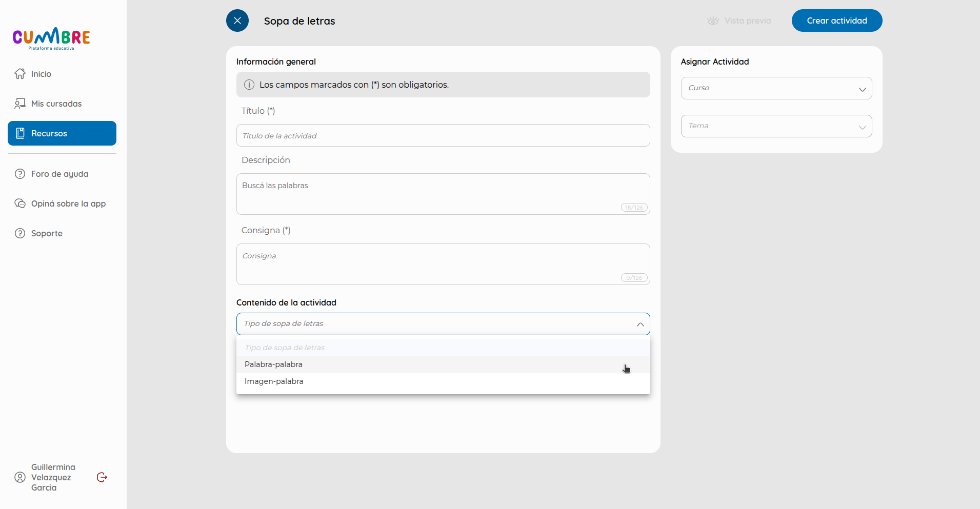980x509 pixels.
Task: Click the Inicio home icon
Action: 20,74
